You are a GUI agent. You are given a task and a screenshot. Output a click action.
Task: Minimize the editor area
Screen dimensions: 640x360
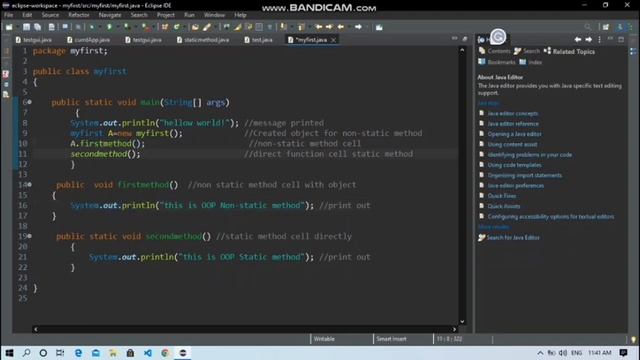(x=454, y=38)
